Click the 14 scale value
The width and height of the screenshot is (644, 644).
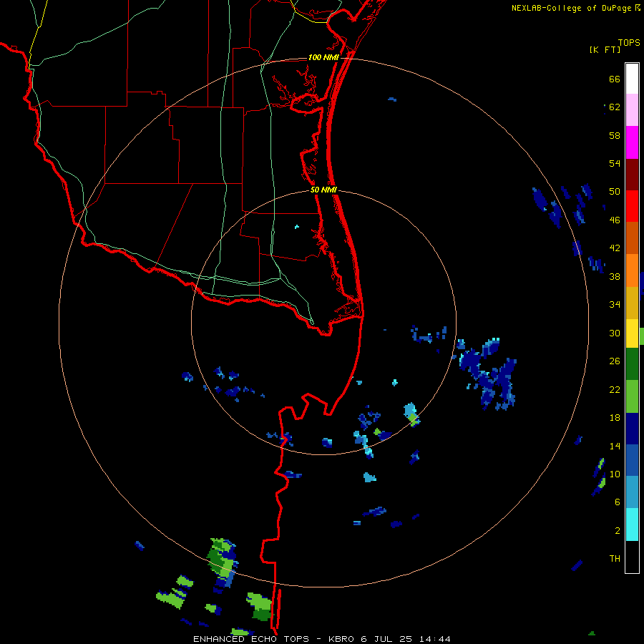click(x=615, y=446)
